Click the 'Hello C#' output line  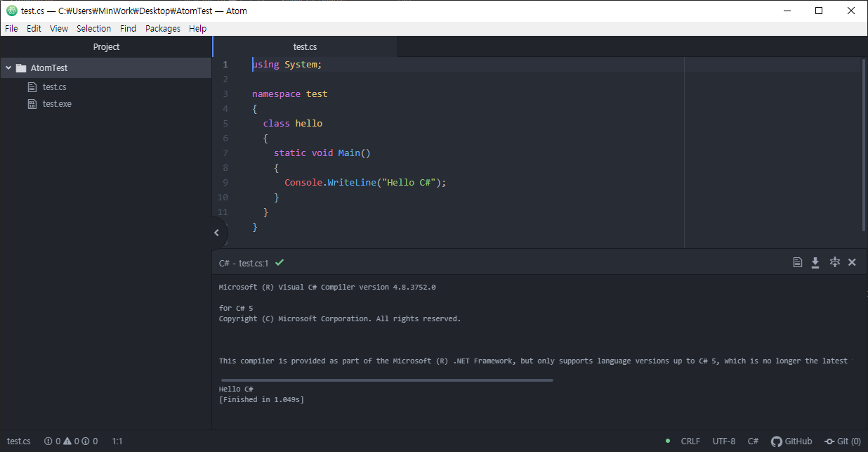click(236, 389)
